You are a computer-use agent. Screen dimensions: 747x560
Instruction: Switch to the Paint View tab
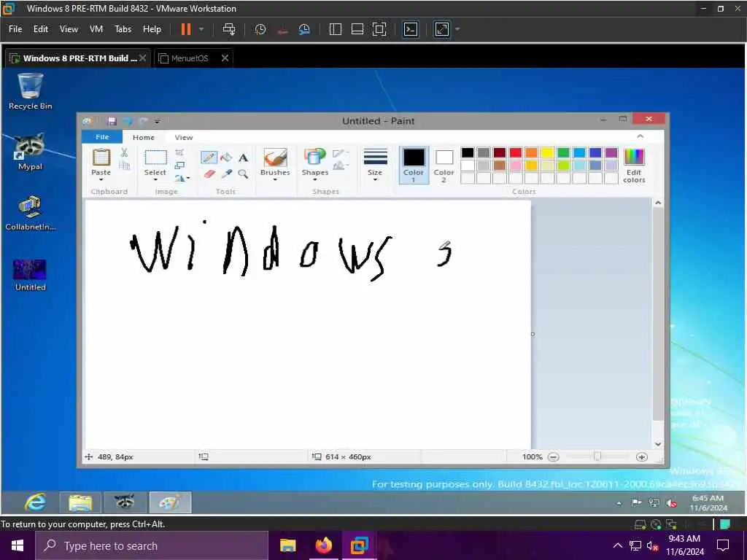[183, 137]
